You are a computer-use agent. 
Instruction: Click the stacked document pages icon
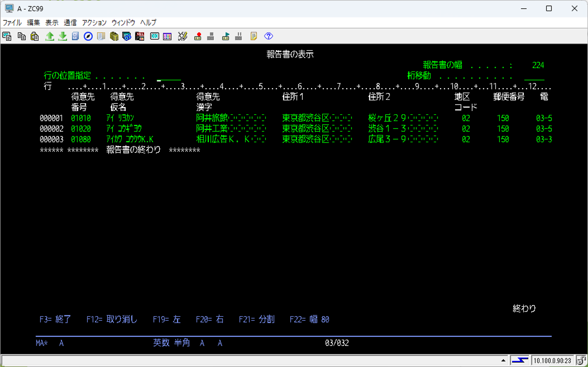point(101,36)
